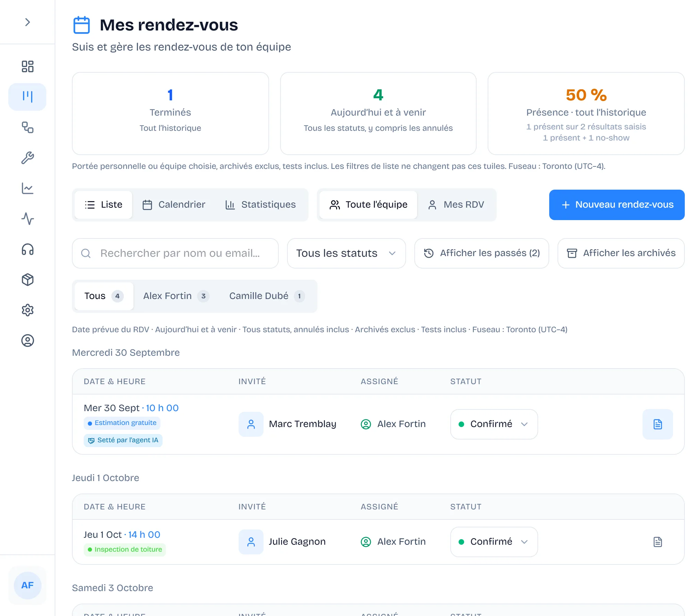The height and width of the screenshot is (616, 700).
Task: Open the headphones support icon in sidebar
Action: click(x=27, y=249)
